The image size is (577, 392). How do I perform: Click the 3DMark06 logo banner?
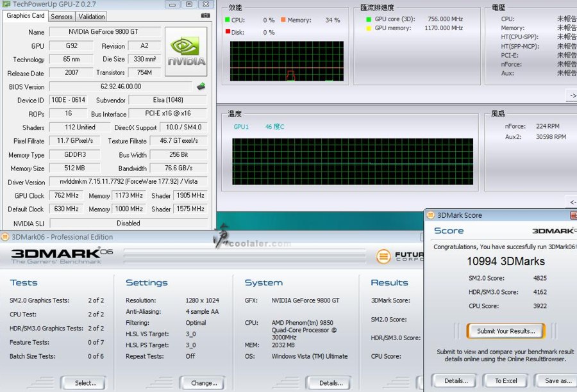pos(62,256)
